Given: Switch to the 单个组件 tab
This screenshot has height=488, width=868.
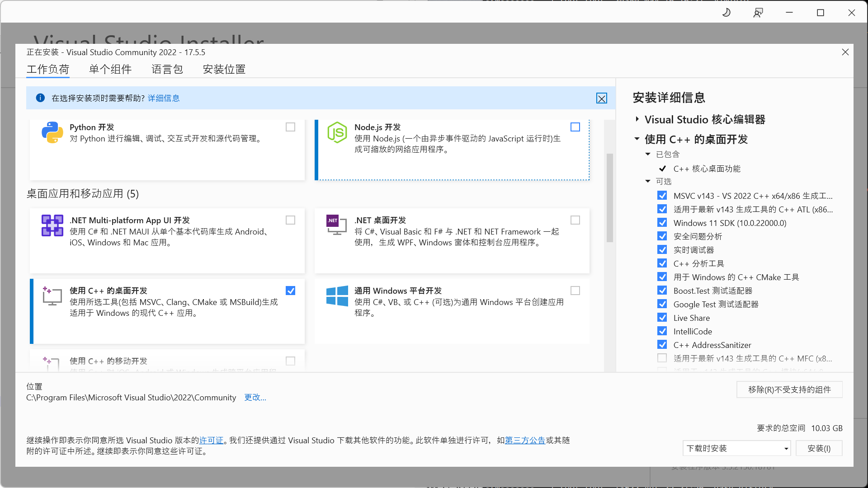Looking at the screenshot, I should pyautogui.click(x=110, y=69).
